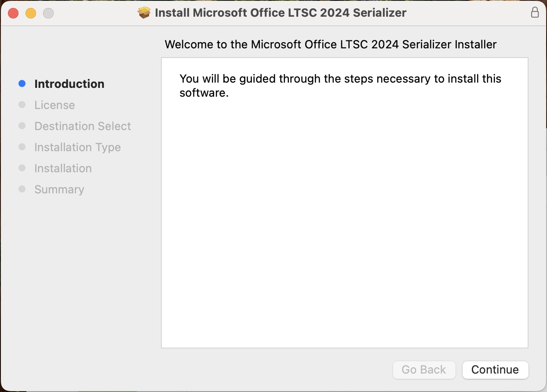Image resolution: width=547 pixels, height=392 pixels.
Task: Click the window title Install Microsoft Office text
Action: click(x=281, y=13)
